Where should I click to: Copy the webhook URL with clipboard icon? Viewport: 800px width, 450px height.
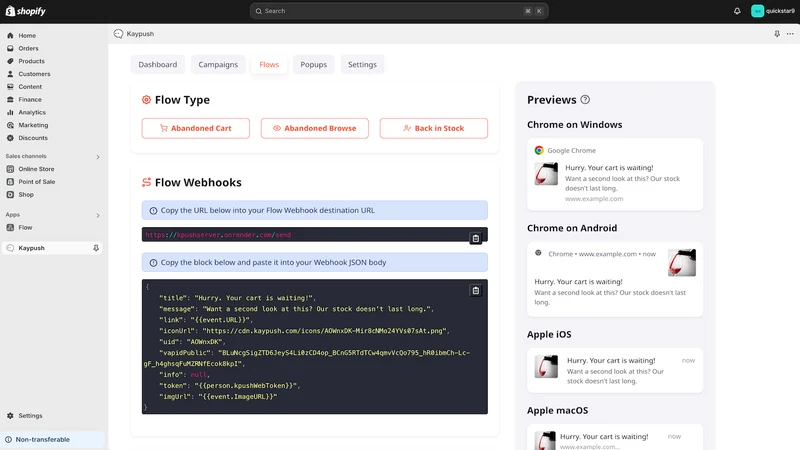(476, 238)
